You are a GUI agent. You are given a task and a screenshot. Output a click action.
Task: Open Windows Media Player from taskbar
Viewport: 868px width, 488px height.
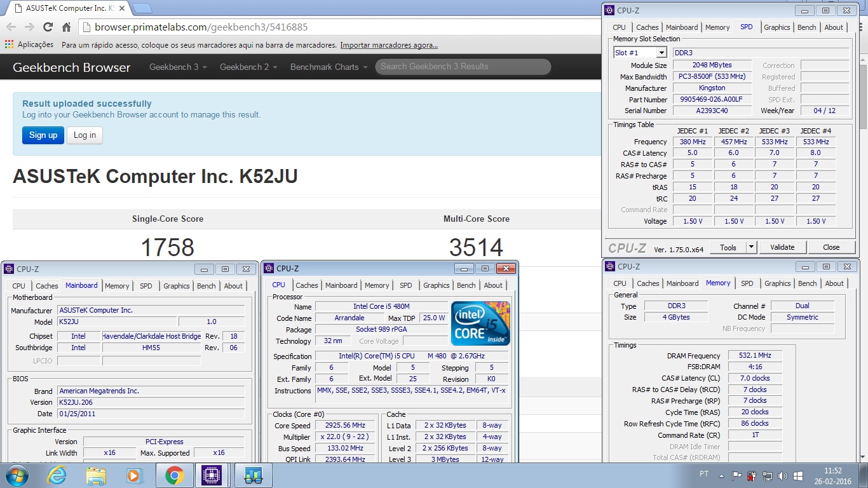[x=135, y=475]
